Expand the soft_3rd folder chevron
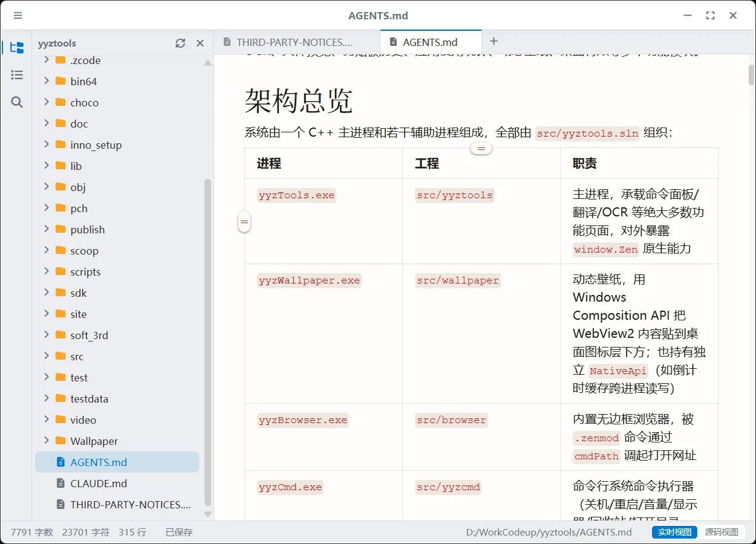The height and width of the screenshot is (544, 756). 47,335
